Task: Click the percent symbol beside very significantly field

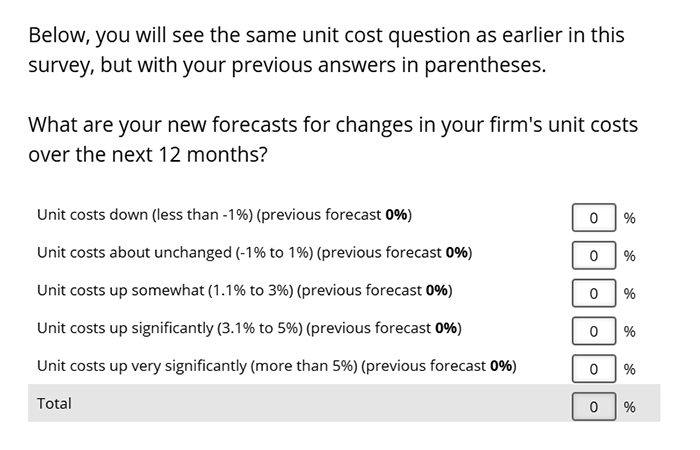Action: click(629, 370)
